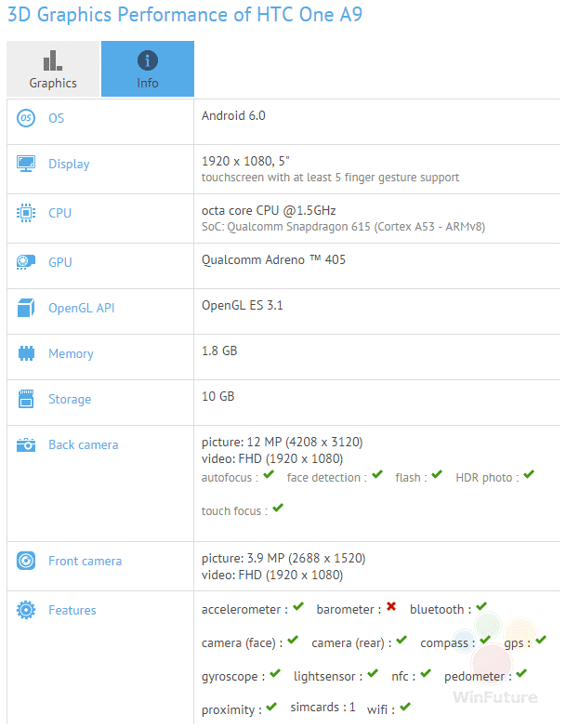Switch to the Graphics tab
This screenshot has height=728, width=566.
coord(53,69)
